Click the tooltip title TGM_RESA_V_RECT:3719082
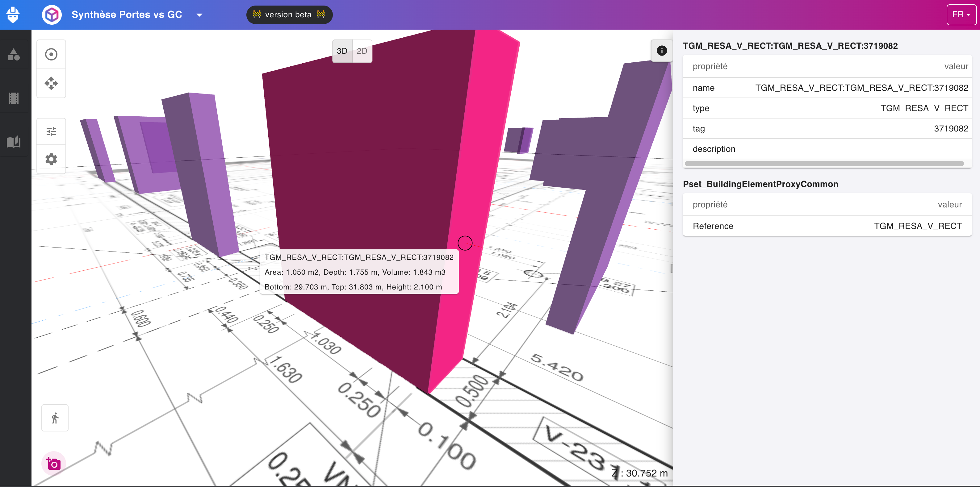The height and width of the screenshot is (487, 980). pos(359,257)
